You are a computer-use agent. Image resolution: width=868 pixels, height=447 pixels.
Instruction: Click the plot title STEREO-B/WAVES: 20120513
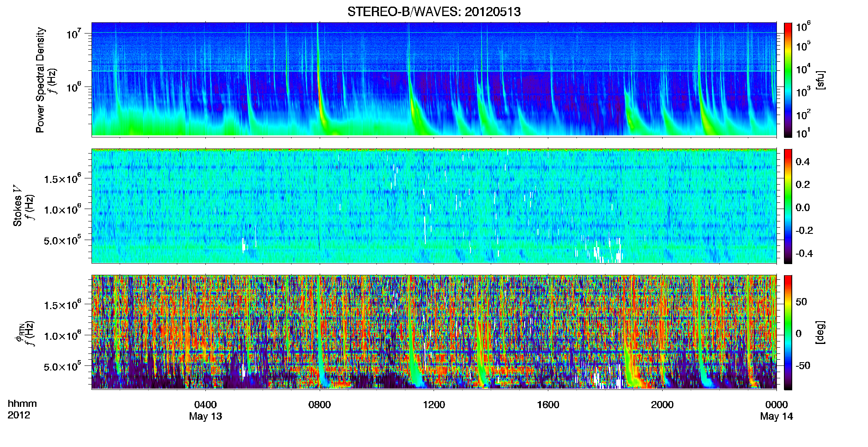(x=434, y=12)
